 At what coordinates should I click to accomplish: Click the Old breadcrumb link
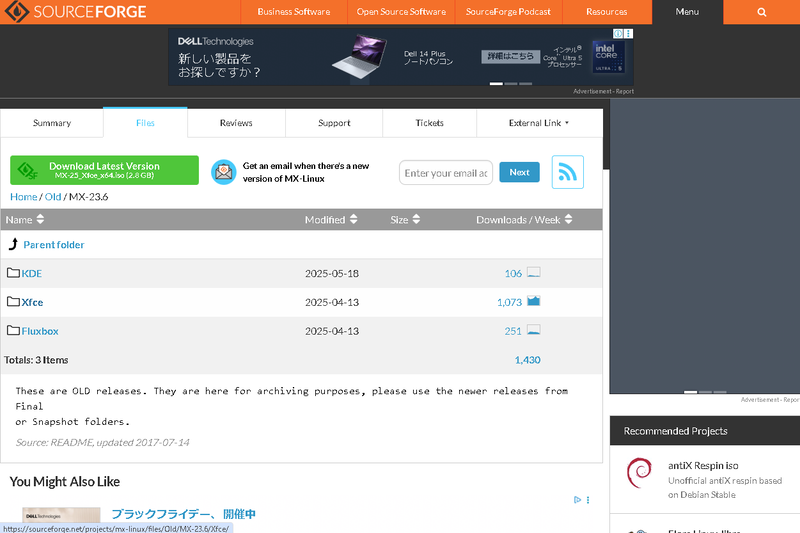coord(53,197)
